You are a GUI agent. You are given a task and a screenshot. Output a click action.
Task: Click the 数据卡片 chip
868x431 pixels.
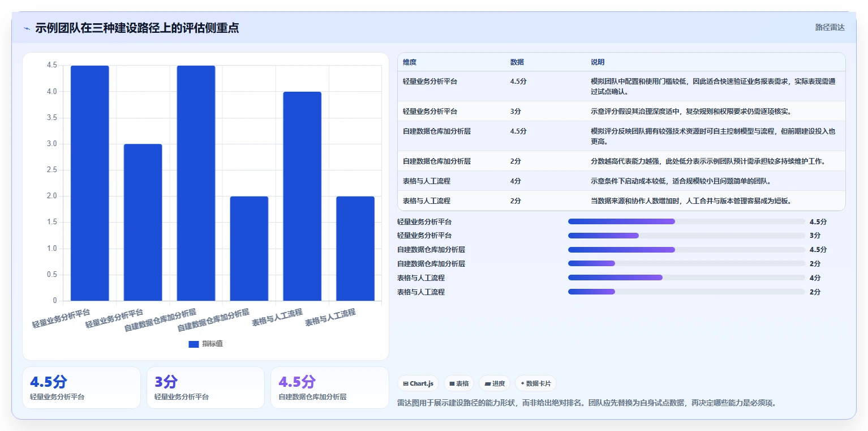[536, 383]
